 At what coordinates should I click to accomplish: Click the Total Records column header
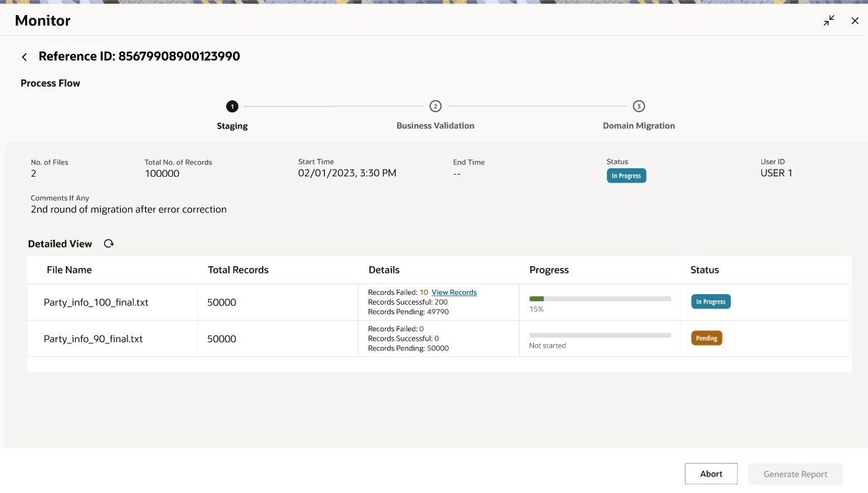238,270
